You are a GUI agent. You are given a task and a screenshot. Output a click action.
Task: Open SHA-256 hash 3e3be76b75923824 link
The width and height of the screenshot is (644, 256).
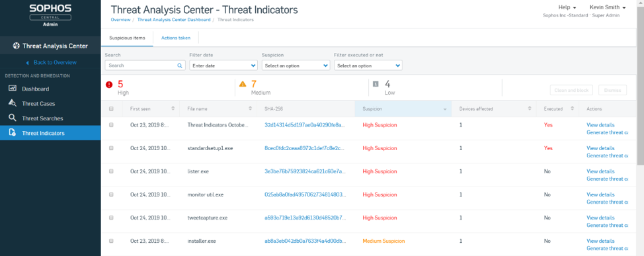[304, 171]
